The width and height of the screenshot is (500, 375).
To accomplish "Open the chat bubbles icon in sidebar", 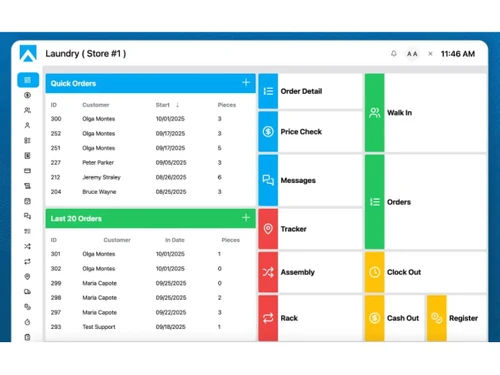I will [28, 216].
